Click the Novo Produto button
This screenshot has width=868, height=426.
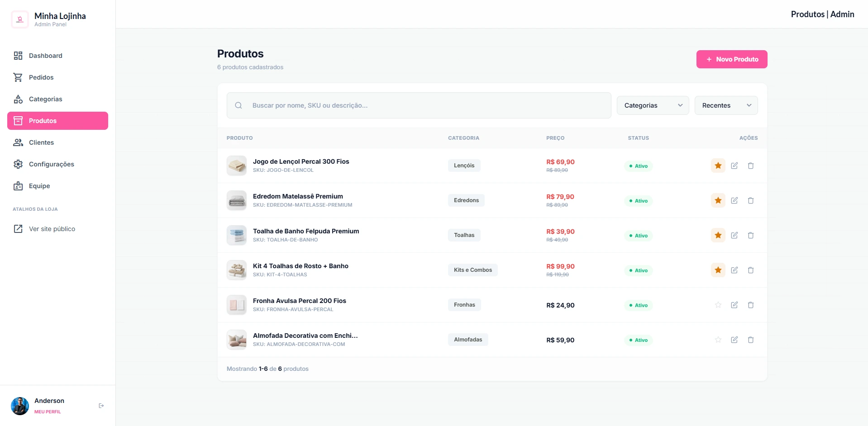(731, 59)
